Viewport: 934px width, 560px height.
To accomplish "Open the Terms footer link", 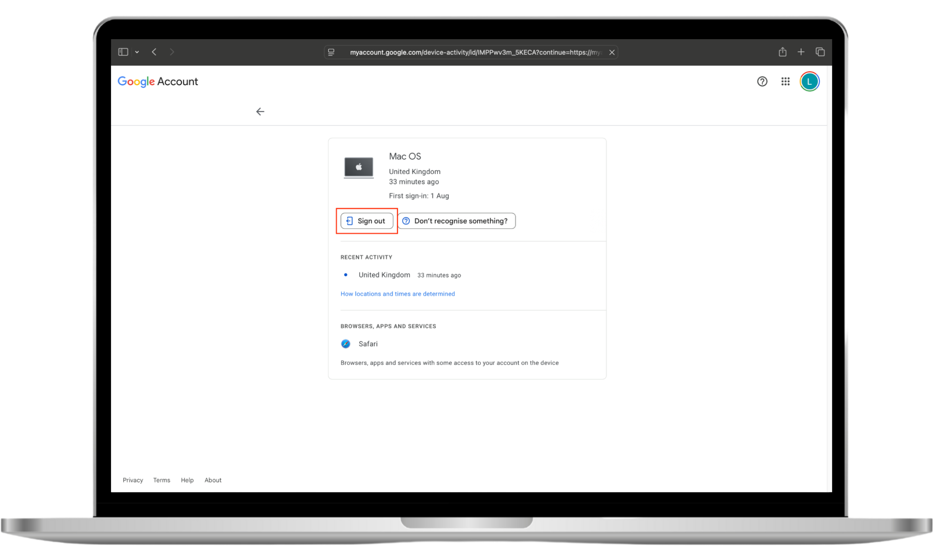I will point(161,480).
